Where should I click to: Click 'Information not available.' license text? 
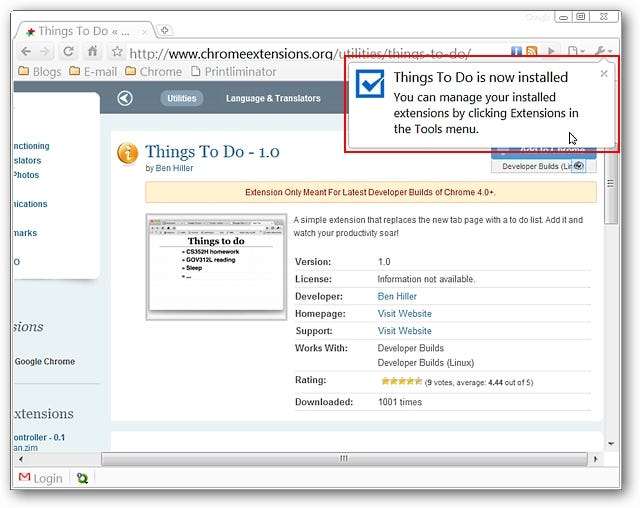tap(426, 279)
